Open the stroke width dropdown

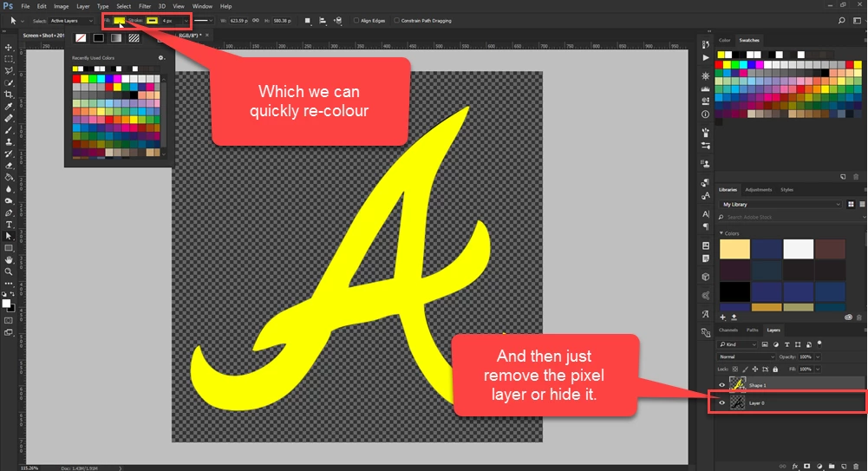click(186, 21)
